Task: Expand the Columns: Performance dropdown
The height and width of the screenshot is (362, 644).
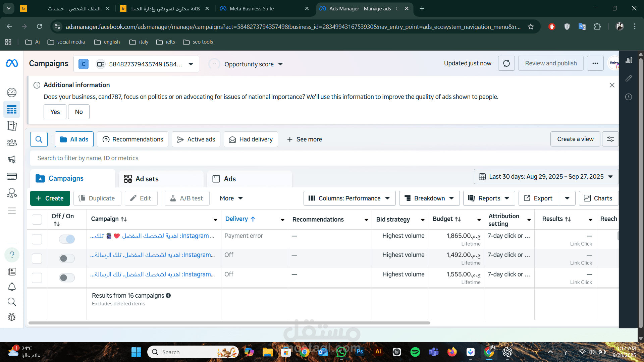Action: pyautogui.click(x=349, y=198)
